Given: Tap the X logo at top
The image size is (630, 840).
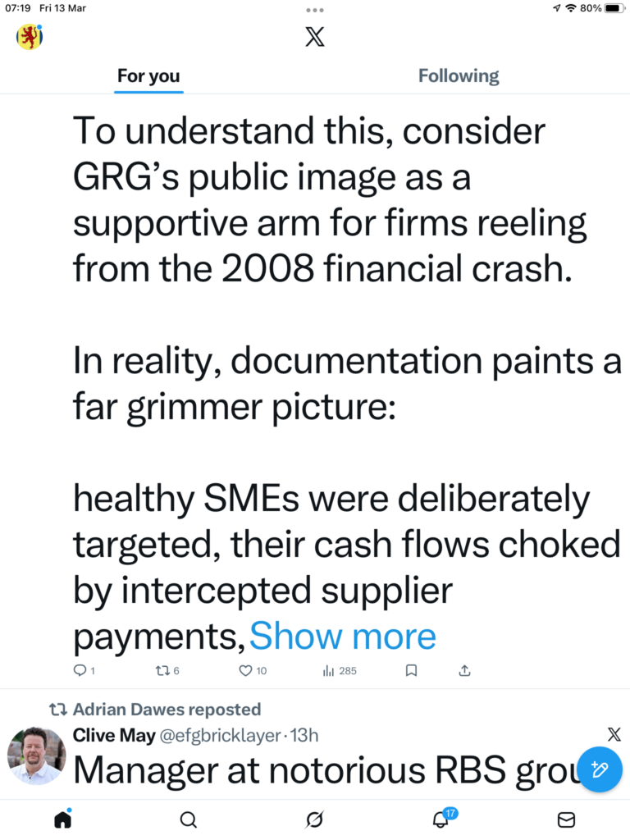Looking at the screenshot, I should pyautogui.click(x=315, y=37).
